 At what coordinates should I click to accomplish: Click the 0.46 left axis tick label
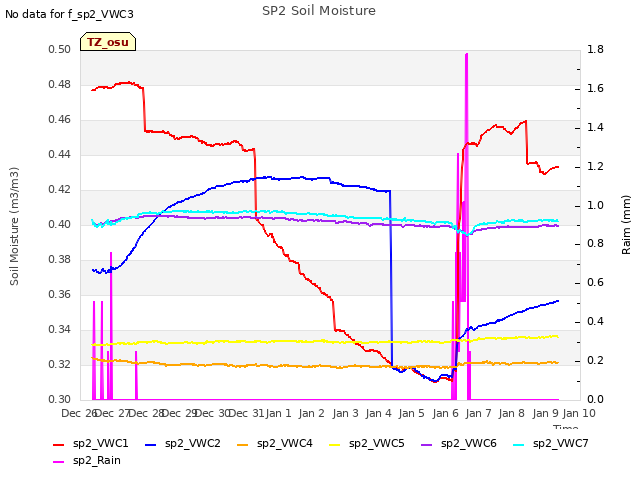pos(60,120)
